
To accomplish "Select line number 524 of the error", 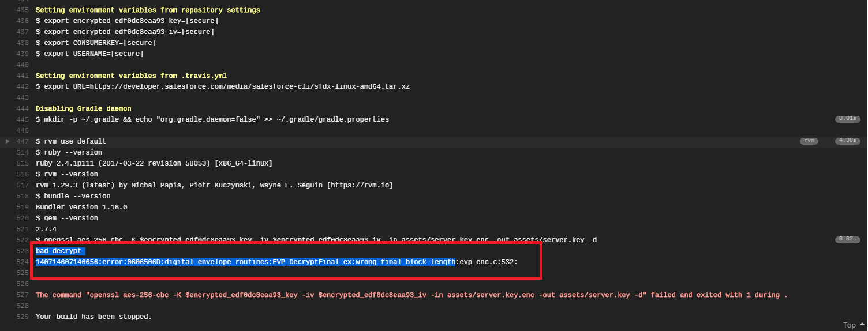I will [24, 262].
